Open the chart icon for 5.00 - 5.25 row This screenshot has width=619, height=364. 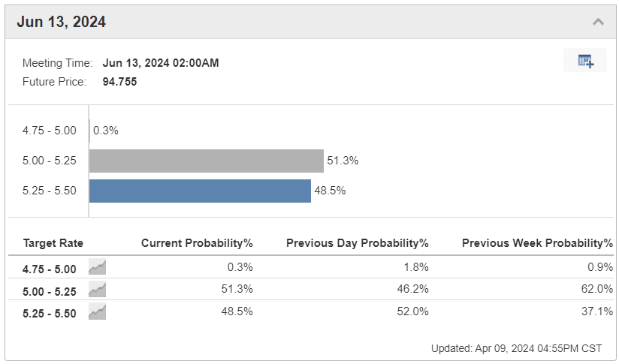click(x=97, y=289)
